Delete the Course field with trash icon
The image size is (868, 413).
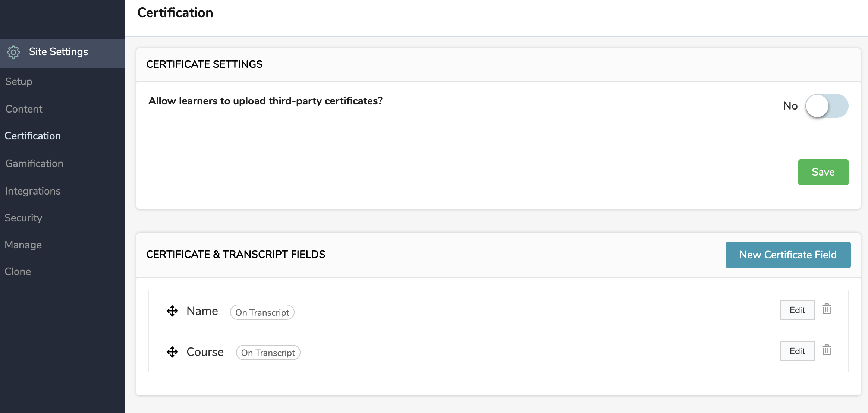tap(827, 350)
